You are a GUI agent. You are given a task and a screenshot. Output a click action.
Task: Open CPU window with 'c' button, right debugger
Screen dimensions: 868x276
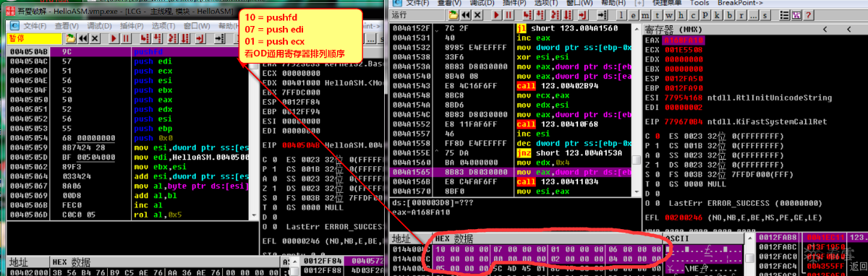[x=693, y=15]
